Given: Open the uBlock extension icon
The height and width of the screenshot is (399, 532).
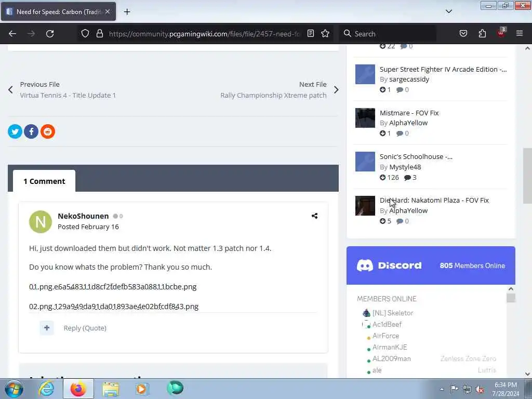Looking at the screenshot, I should (501, 33).
